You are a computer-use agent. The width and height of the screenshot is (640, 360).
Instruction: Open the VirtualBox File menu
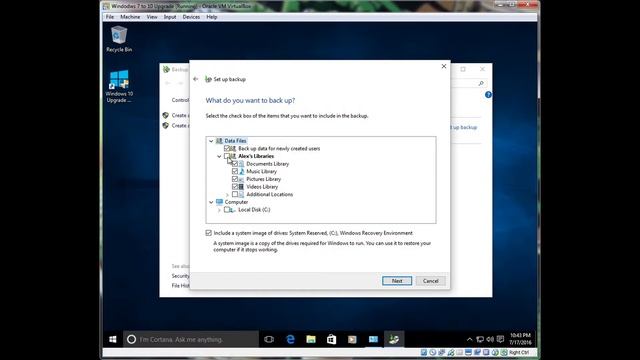pos(110,17)
